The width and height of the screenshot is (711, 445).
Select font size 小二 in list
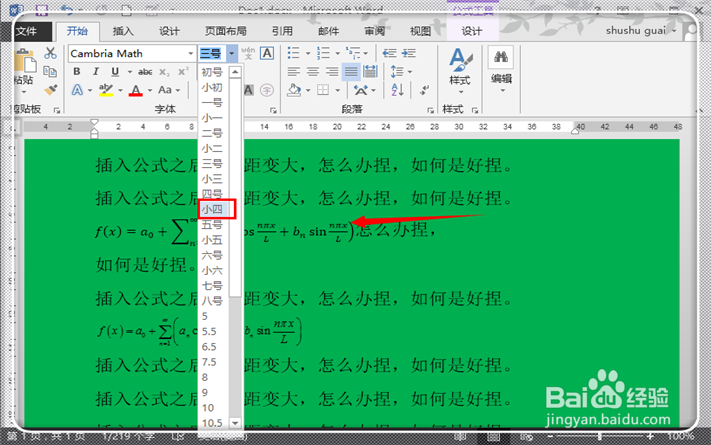pos(213,148)
